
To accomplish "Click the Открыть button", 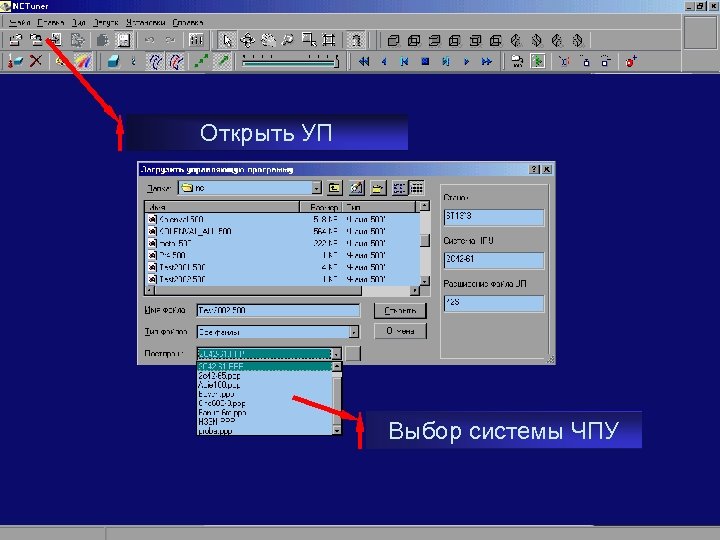I will [x=400, y=311].
